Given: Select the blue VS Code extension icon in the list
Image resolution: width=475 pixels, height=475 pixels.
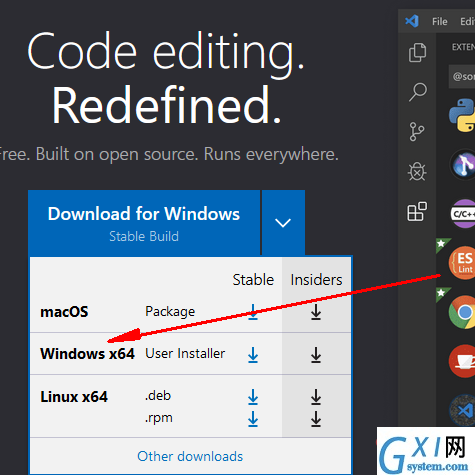Looking at the screenshot, I should pos(462,410).
